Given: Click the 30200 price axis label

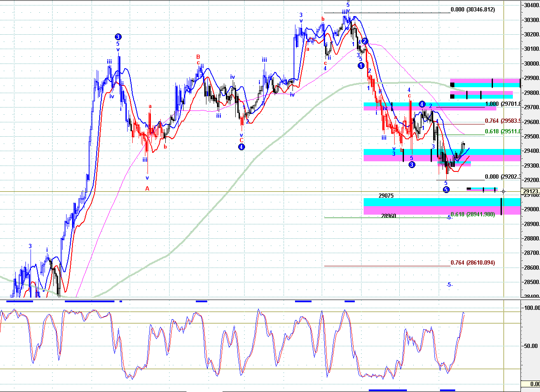Looking at the screenshot, I should 532,35.
